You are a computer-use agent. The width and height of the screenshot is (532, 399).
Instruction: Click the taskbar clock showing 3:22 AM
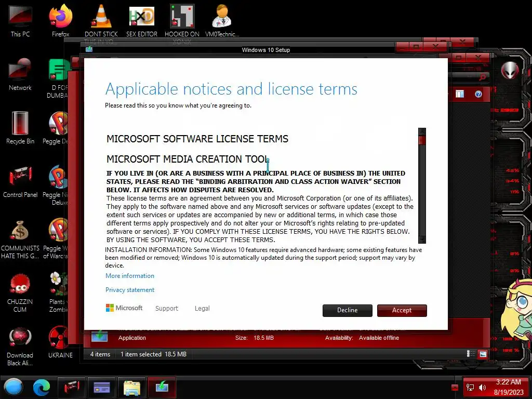point(509,387)
